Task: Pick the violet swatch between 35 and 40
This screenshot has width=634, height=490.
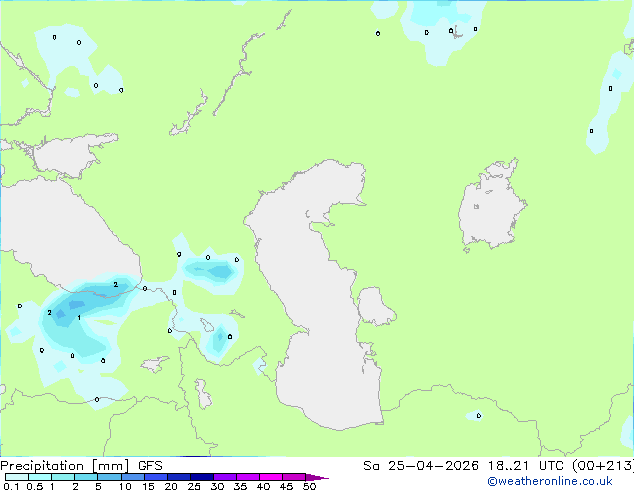Action: (248, 477)
